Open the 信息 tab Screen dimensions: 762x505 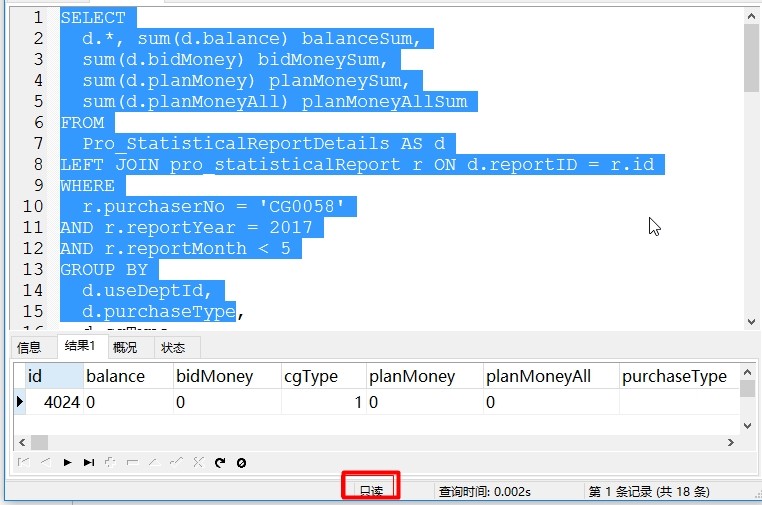pos(29,347)
